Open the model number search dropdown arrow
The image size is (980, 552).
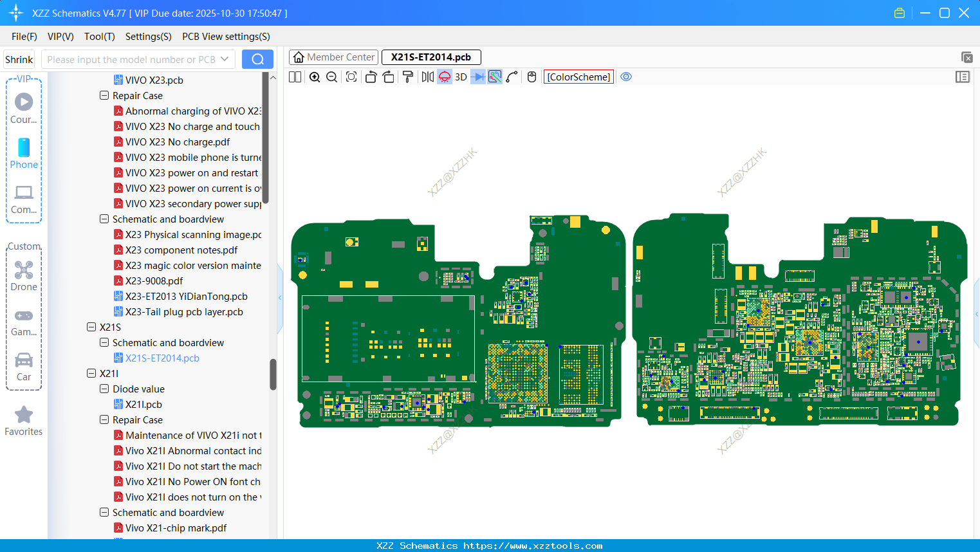[225, 59]
